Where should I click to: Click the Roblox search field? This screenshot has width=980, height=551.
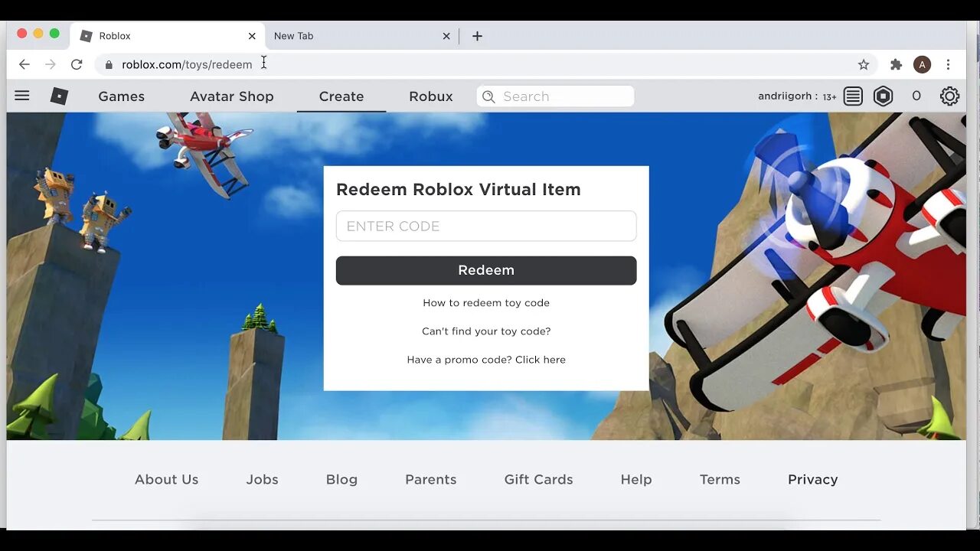[x=556, y=96]
